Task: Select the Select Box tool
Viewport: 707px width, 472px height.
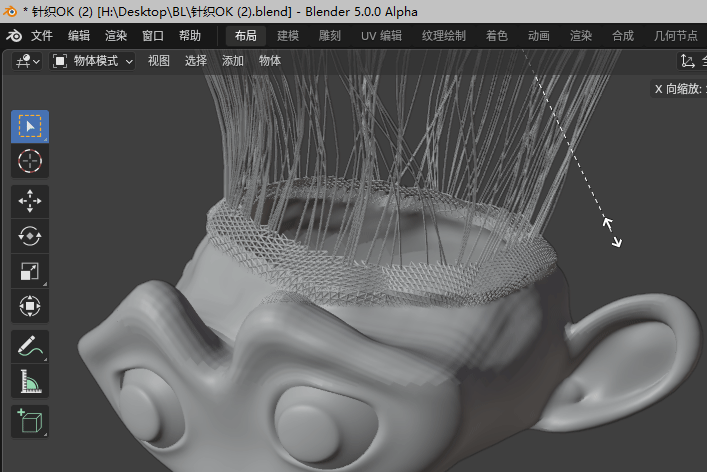Action: (x=30, y=127)
